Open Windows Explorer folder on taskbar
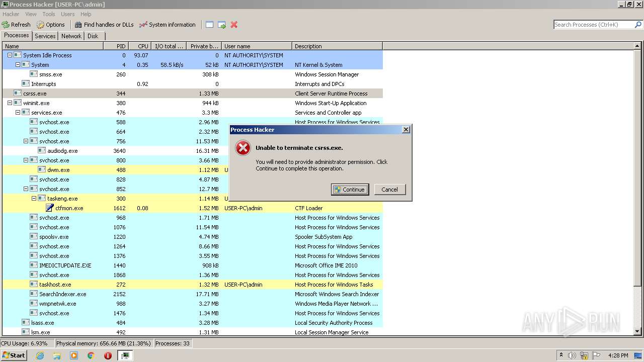 click(x=57, y=355)
